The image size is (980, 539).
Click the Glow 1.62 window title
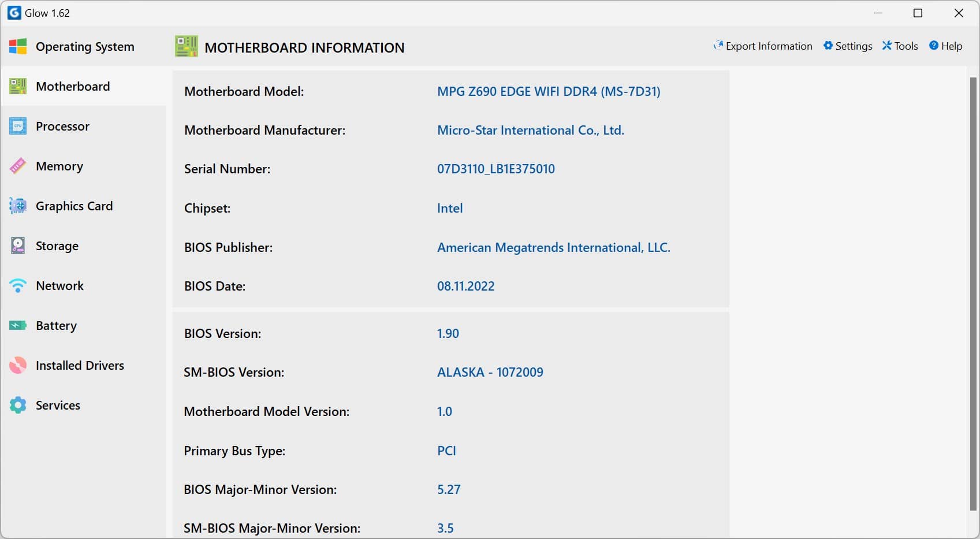click(x=47, y=13)
